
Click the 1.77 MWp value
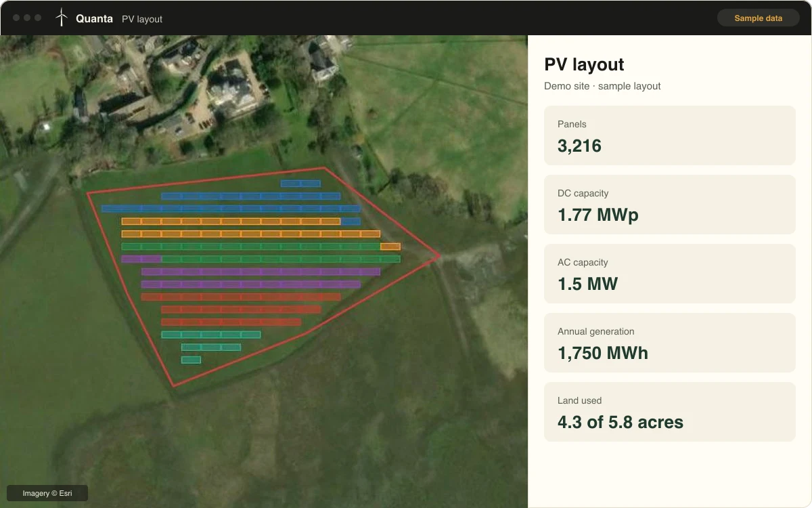pyautogui.click(x=597, y=215)
